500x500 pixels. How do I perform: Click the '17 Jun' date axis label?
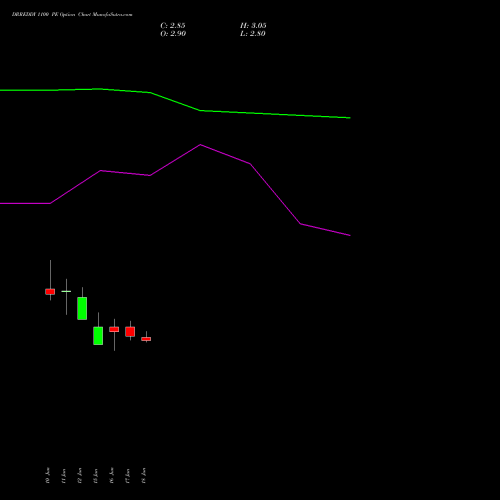[128, 476]
